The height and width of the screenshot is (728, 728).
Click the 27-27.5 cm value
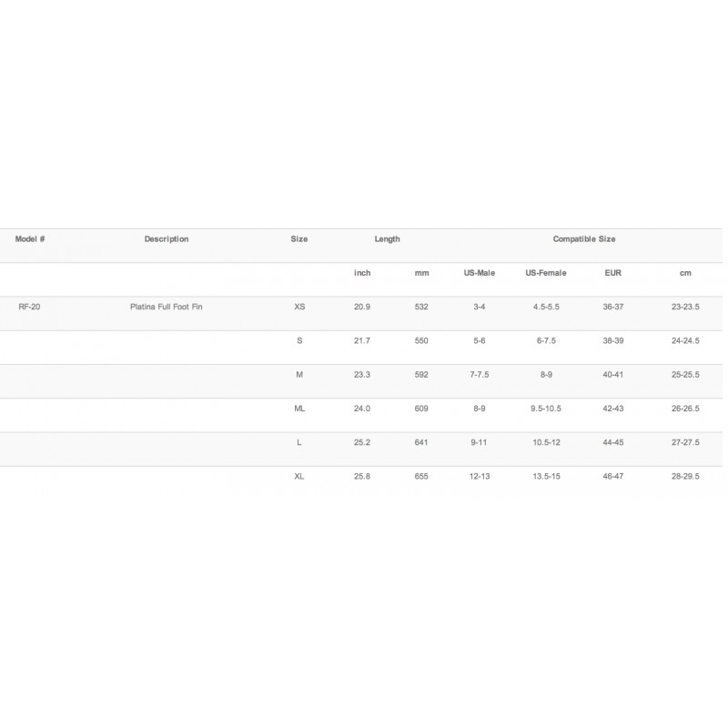pyautogui.click(x=685, y=442)
